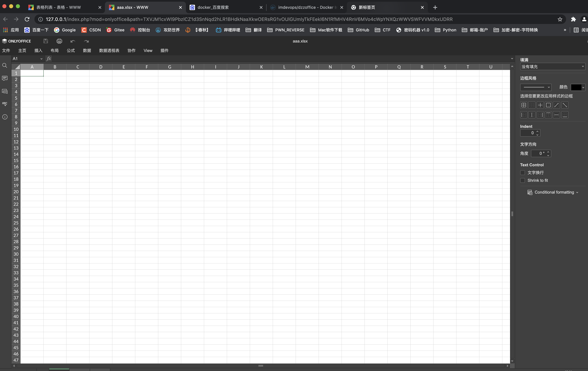The image size is (588, 371).
Task: Apply outer borders style
Action: coord(548,105)
